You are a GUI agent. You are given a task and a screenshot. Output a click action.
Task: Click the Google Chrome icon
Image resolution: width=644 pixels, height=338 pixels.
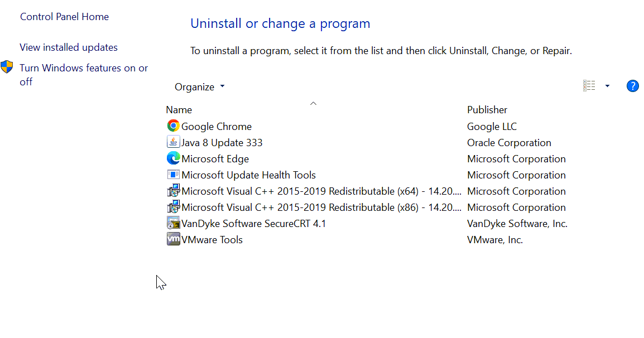tap(174, 126)
